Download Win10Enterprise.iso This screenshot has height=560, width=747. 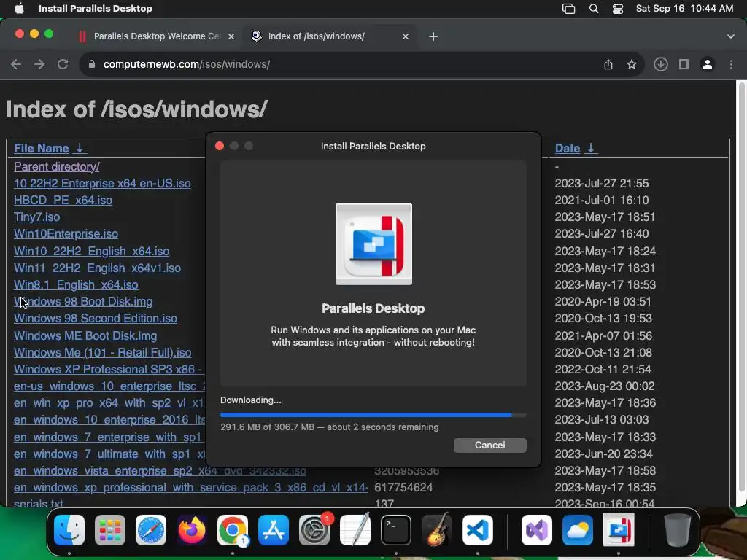(66, 234)
